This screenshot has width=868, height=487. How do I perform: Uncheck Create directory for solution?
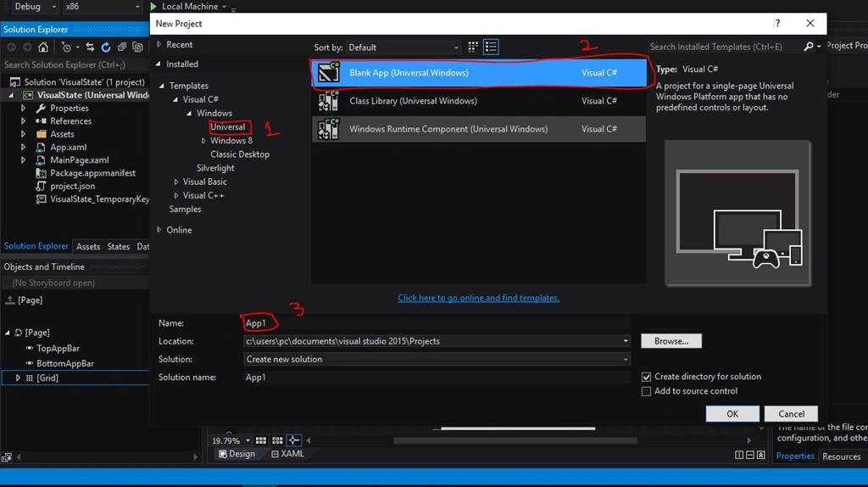(646, 377)
